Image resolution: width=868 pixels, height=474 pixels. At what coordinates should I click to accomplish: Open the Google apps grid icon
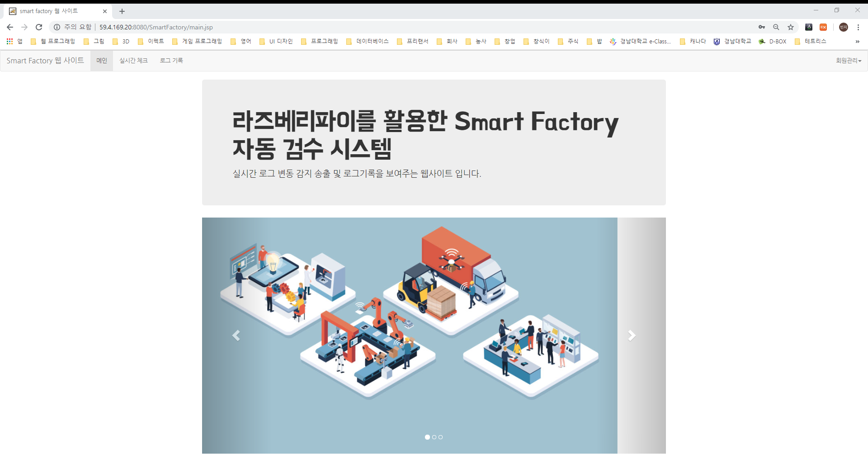[9, 41]
